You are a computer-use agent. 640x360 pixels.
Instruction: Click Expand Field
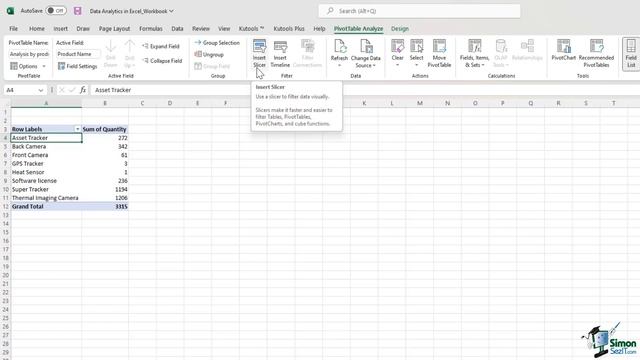161,46
